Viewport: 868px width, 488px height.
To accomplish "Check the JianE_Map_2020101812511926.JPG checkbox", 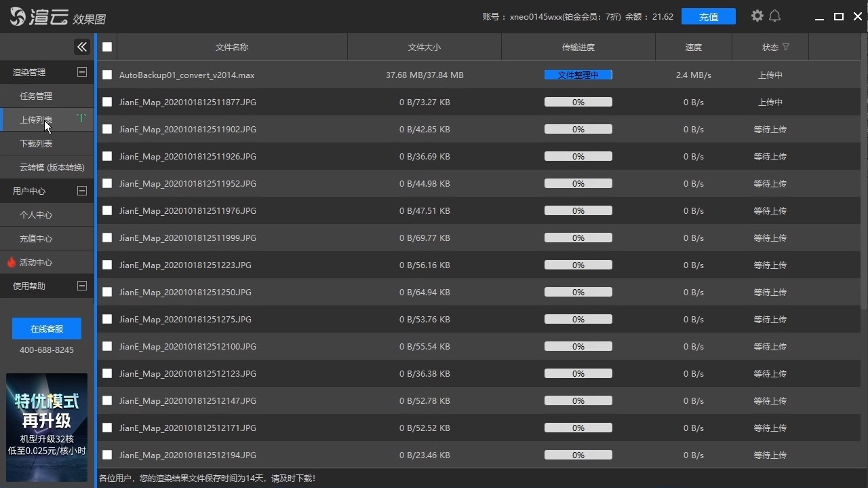I will tap(107, 156).
